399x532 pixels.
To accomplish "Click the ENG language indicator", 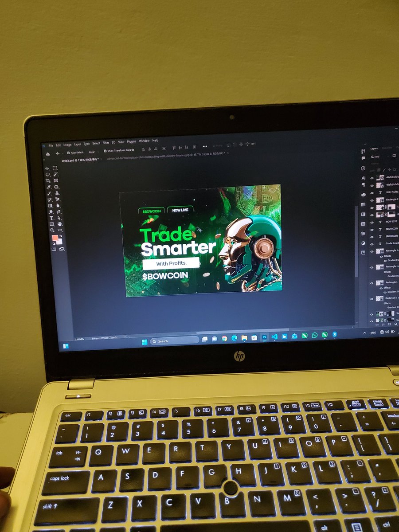I will coord(373,332).
